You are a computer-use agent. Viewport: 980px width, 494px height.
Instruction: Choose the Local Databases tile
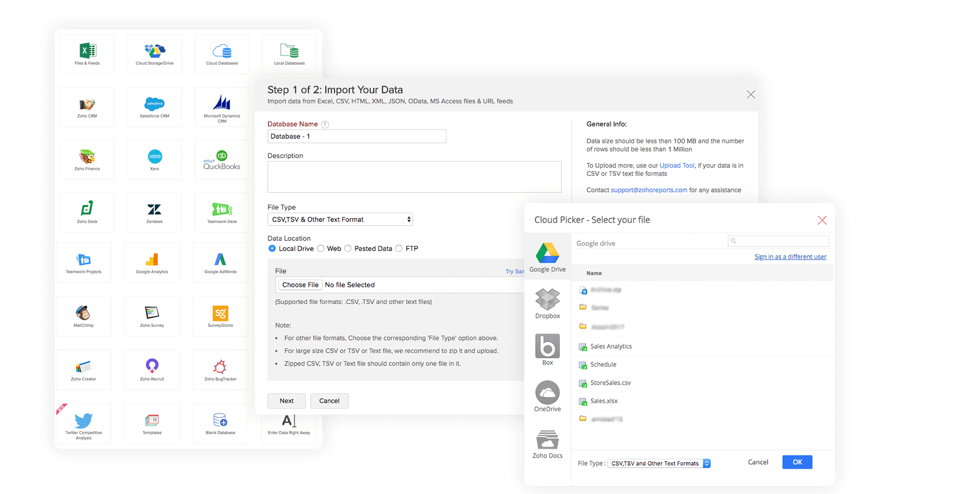[289, 54]
